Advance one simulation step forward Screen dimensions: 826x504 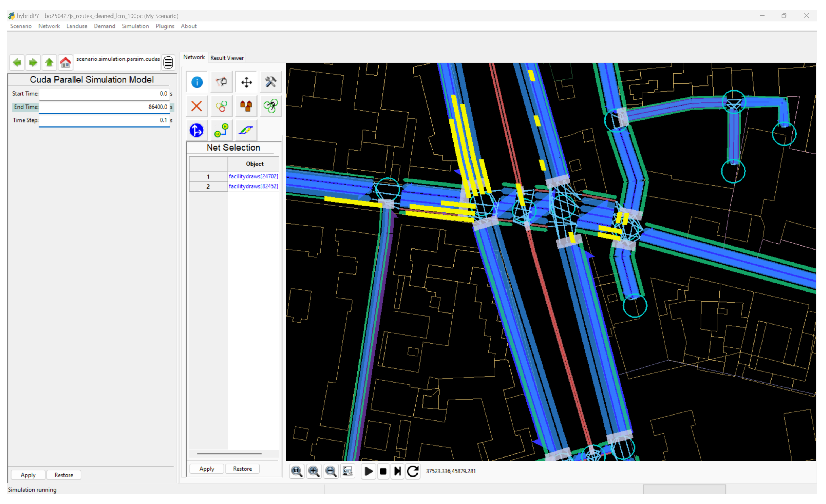tap(397, 471)
